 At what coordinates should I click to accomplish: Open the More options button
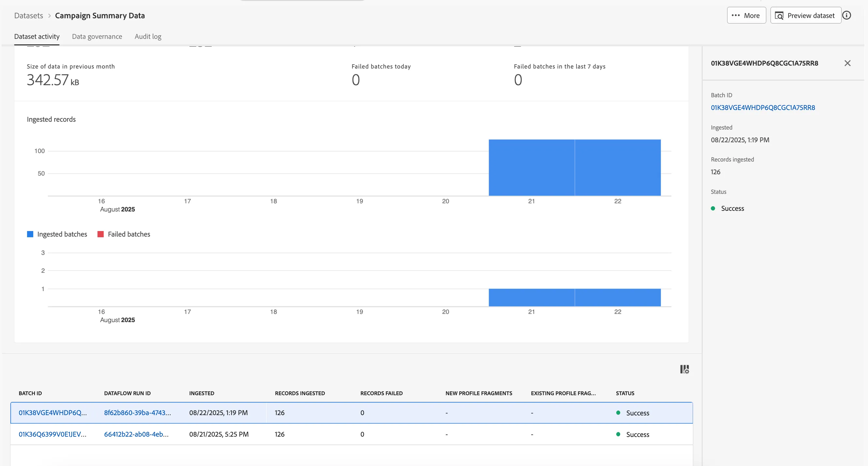coord(746,16)
